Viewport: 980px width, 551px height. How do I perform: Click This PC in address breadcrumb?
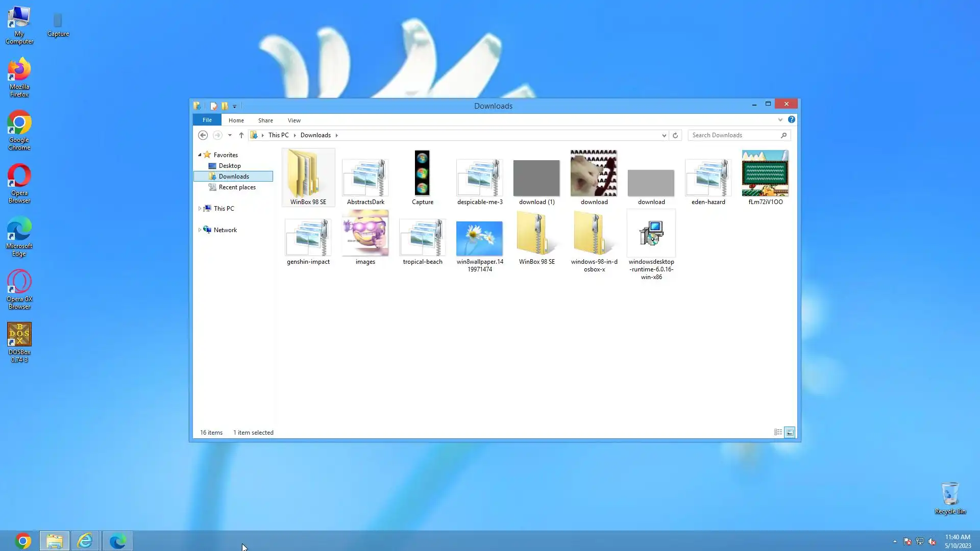point(278,135)
